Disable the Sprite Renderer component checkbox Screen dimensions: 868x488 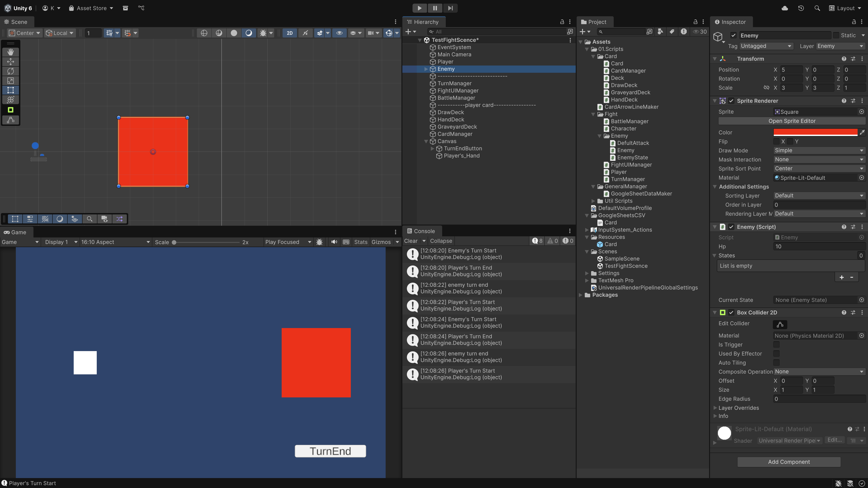click(x=731, y=101)
